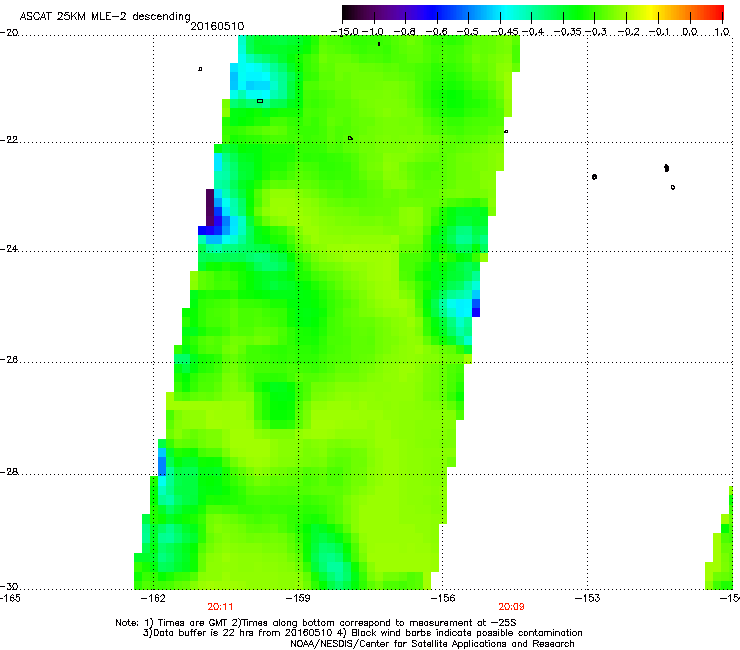This screenshot has width=740, height=650.
Task: Click the -0.3 color scale label
Action: click(x=596, y=32)
